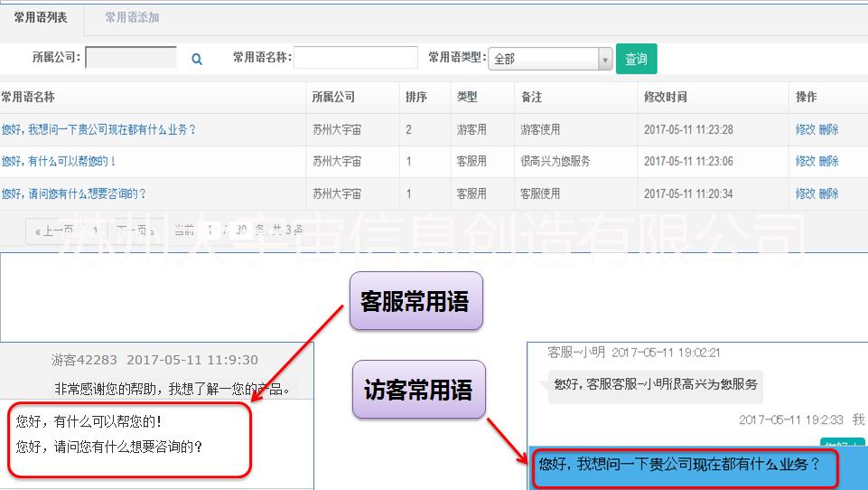Open the 常用语添加 tab

[x=132, y=18]
